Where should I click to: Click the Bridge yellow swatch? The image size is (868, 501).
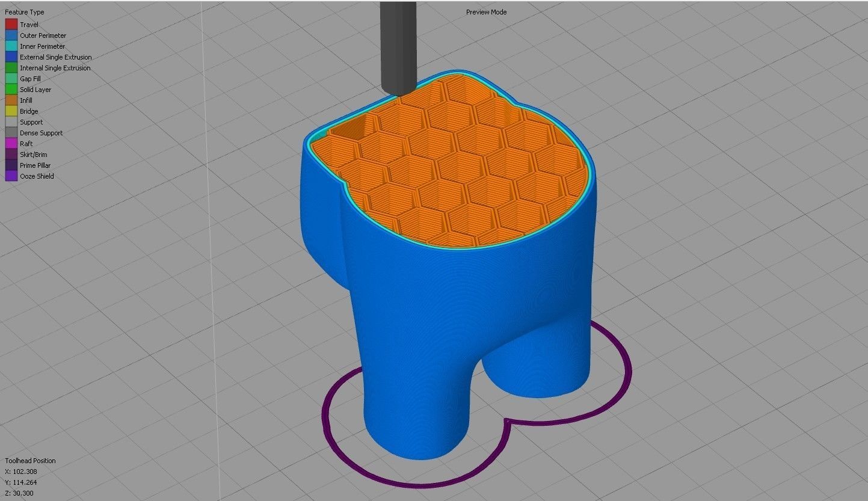click(x=11, y=111)
